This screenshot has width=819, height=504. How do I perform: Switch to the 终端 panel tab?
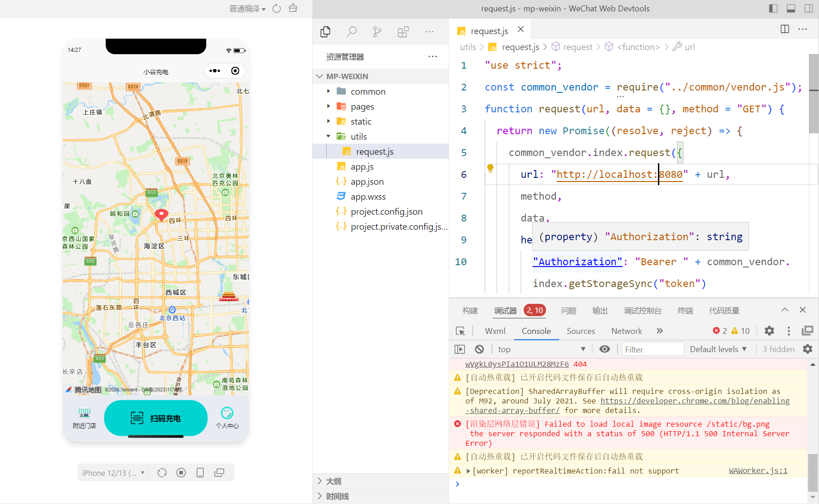pos(685,311)
